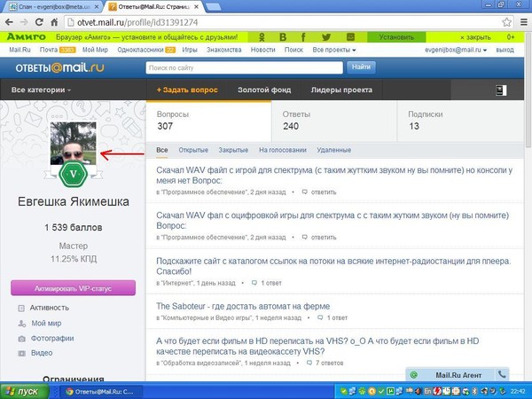Open browser home page icon
The height and width of the screenshot is (399, 532).
pos(54,22)
